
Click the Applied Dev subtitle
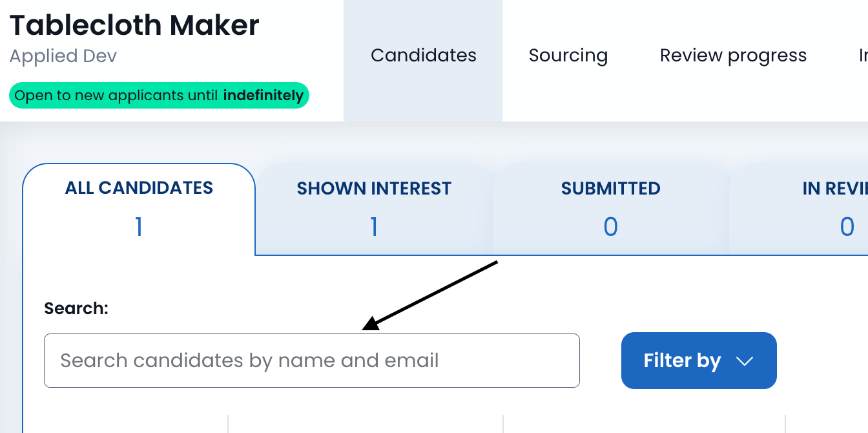63,56
